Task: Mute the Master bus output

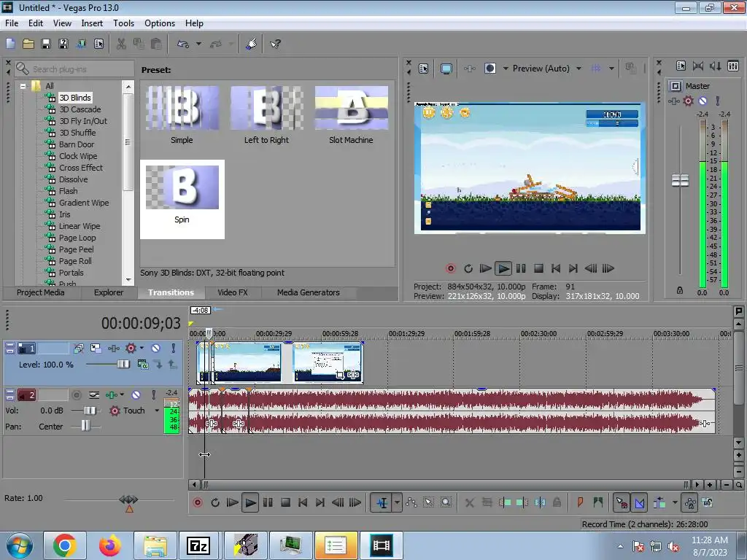Action: tap(703, 101)
